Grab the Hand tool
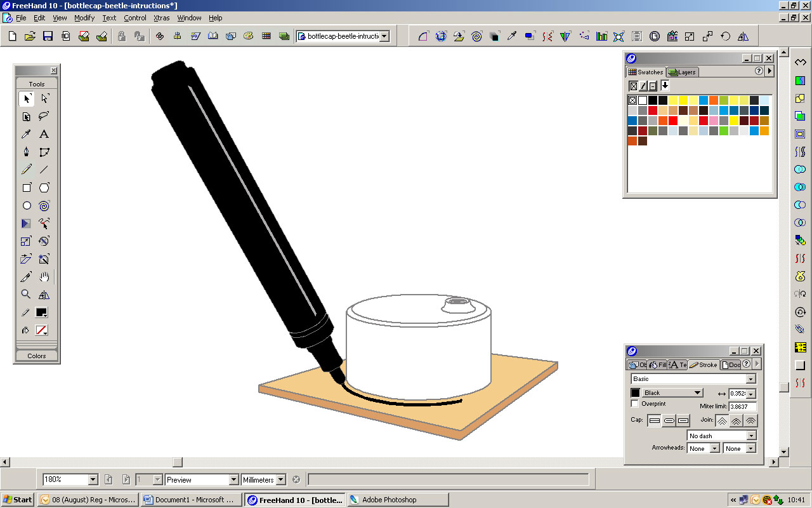Image resolution: width=812 pixels, height=508 pixels. [43, 276]
